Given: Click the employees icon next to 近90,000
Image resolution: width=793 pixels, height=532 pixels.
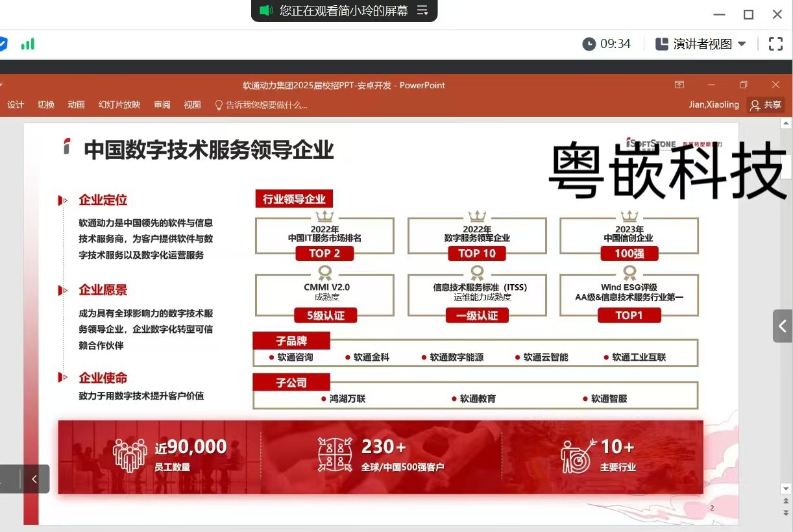Looking at the screenshot, I should click(x=130, y=455).
